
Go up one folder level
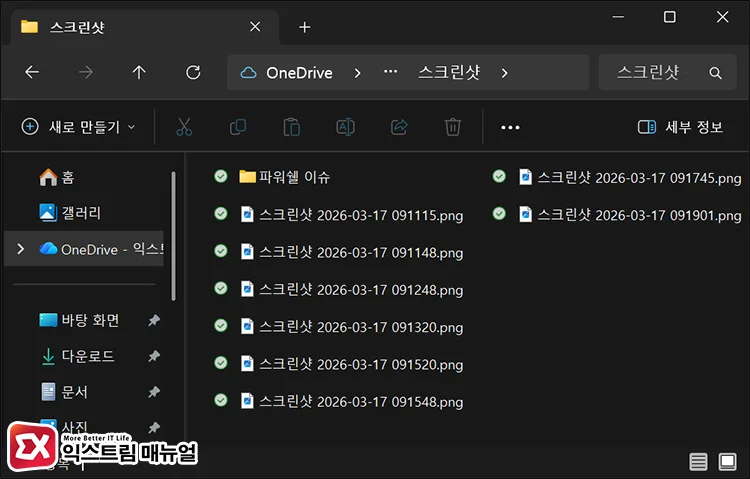(x=139, y=72)
